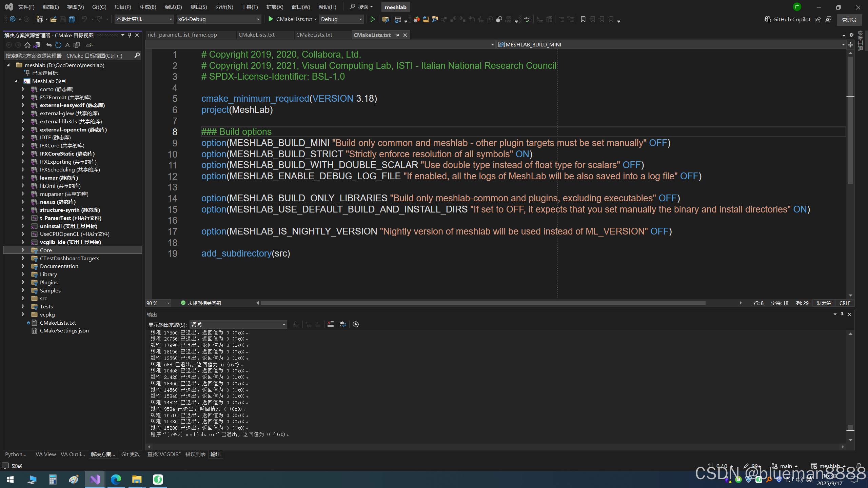Open the x64-Debug configuration dropdown
The width and height of the screenshot is (868, 488).
pyautogui.click(x=219, y=19)
